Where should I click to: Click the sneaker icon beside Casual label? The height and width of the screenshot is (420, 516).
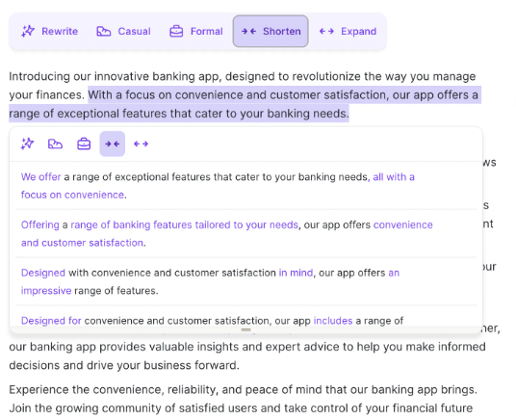point(103,31)
